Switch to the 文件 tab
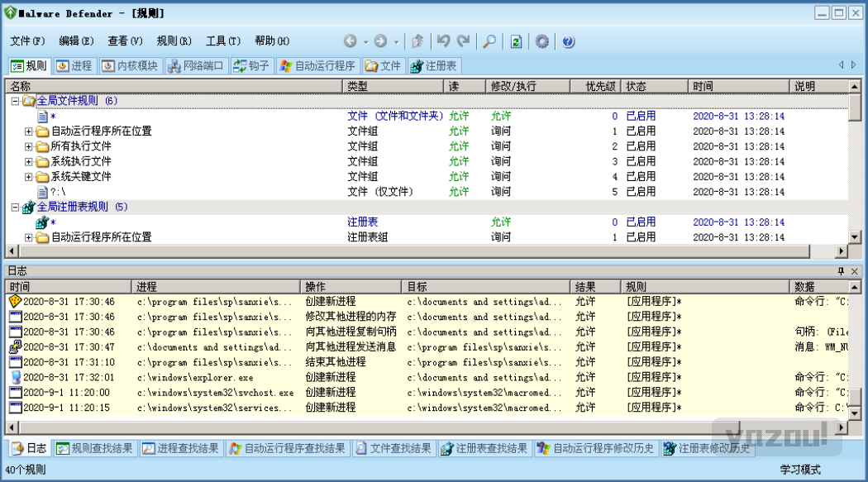The image size is (868, 482). (x=383, y=66)
